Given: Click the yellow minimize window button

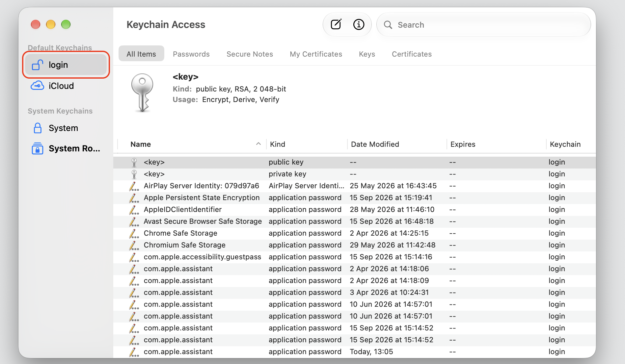Looking at the screenshot, I should (x=51, y=24).
